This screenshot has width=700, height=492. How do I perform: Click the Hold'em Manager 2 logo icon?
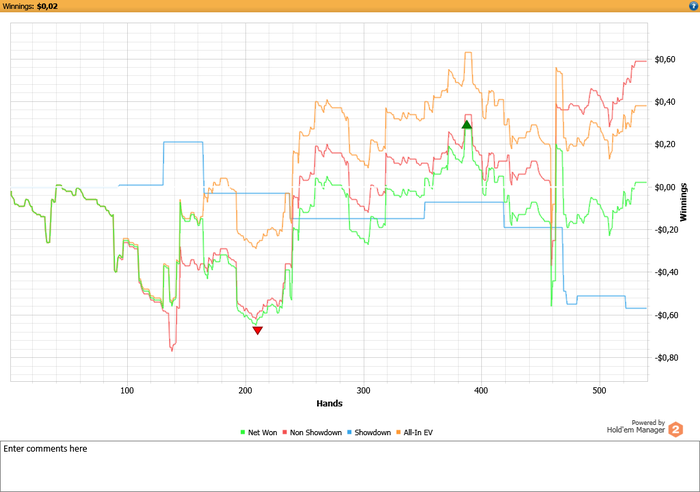tap(675, 429)
